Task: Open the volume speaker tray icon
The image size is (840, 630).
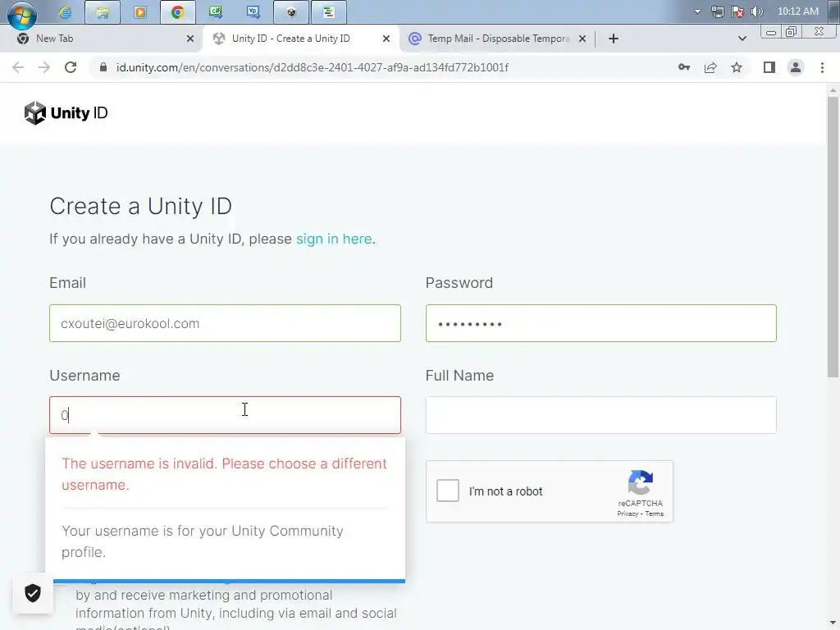Action: 757,11
